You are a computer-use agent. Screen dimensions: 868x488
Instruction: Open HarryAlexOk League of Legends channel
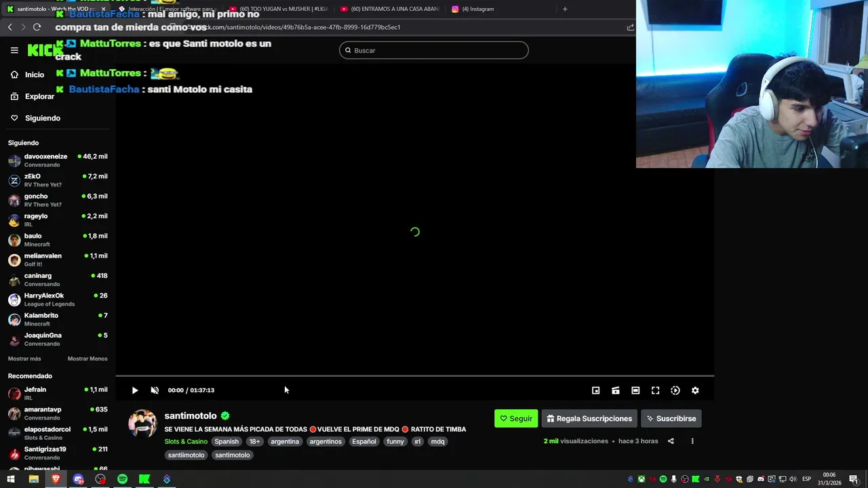pyautogui.click(x=58, y=300)
